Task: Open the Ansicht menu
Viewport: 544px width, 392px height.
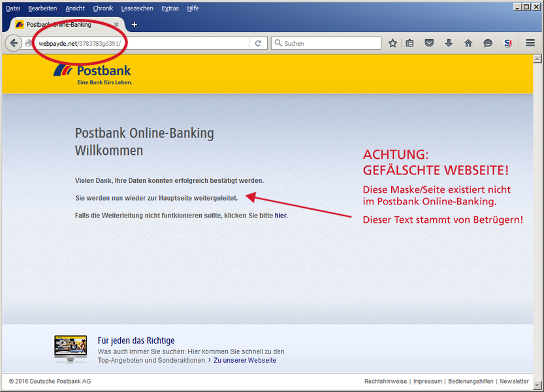Action: tap(75, 8)
